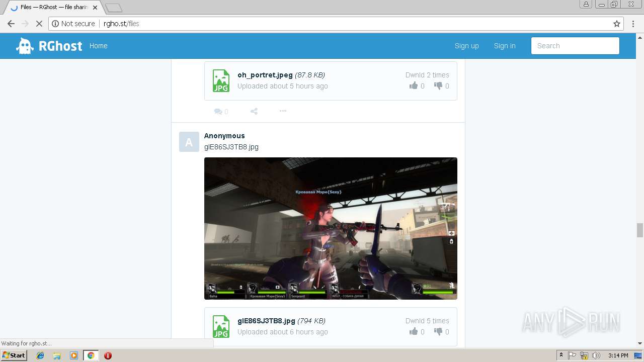Click the Not secure site info icon

[55, 24]
